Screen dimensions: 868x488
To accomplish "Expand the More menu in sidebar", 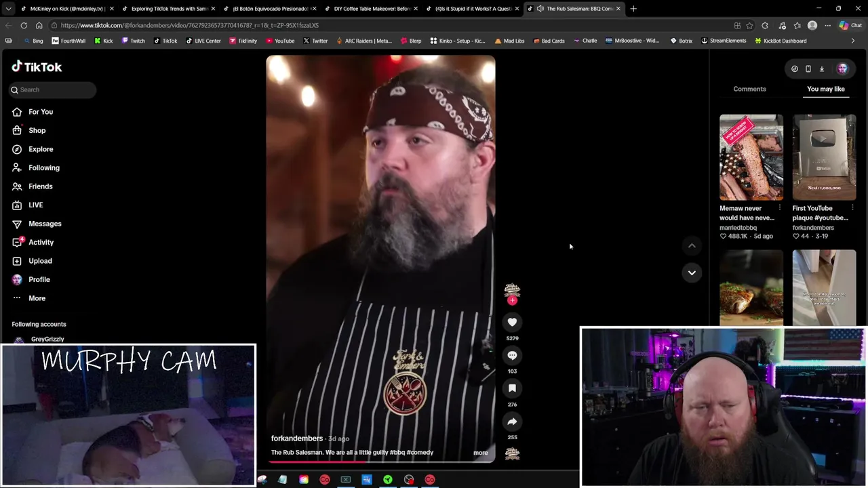I will click(37, 298).
